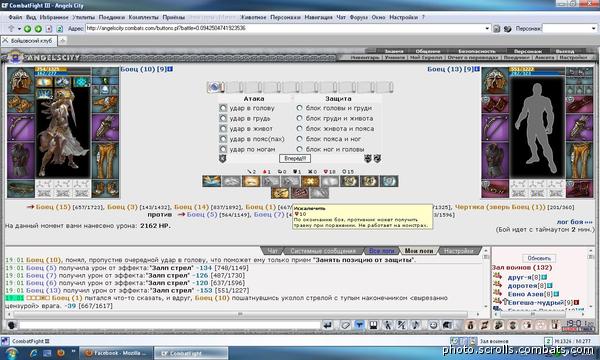Open the 'Навигация' menu
600x360 pixels.
(x=318, y=17)
